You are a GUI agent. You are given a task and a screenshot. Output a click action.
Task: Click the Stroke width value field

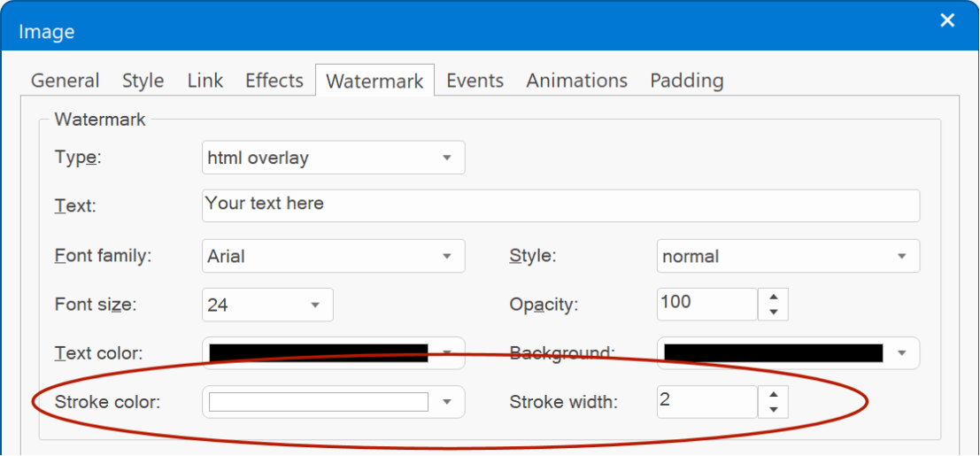(x=706, y=402)
